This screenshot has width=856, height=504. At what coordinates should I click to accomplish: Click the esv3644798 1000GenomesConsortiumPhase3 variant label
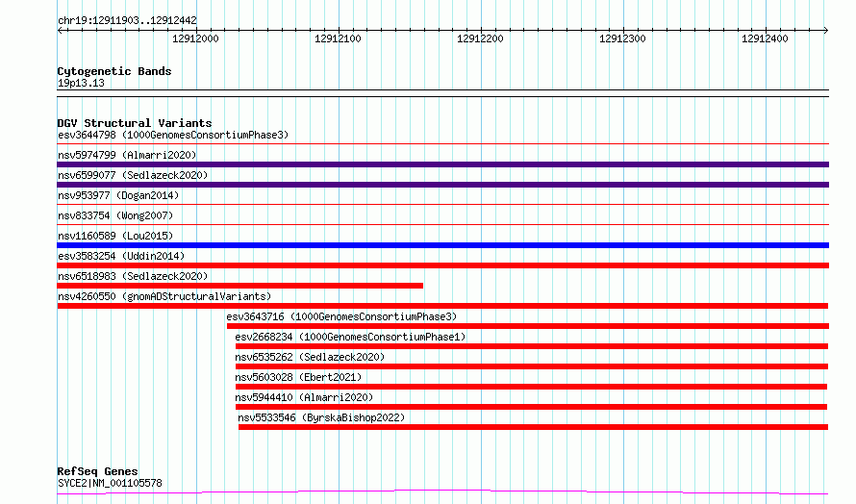click(x=173, y=135)
